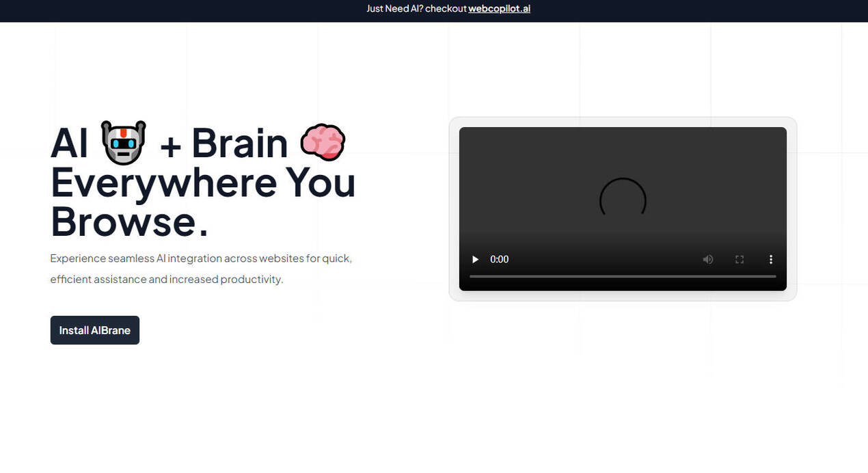868x473 pixels.
Task: Click the 'Browse.' heading word
Action: [x=130, y=222]
